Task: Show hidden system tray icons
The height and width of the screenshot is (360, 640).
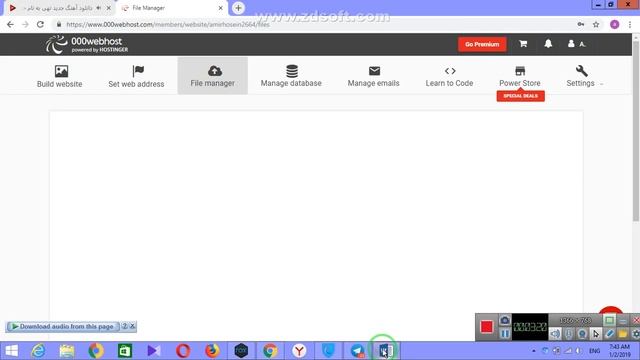Action: point(533,351)
